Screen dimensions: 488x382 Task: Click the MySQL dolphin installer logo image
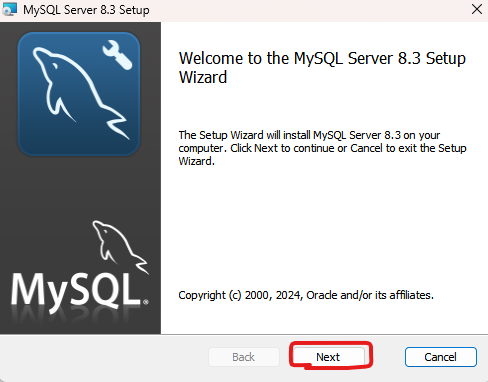coord(79,94)
